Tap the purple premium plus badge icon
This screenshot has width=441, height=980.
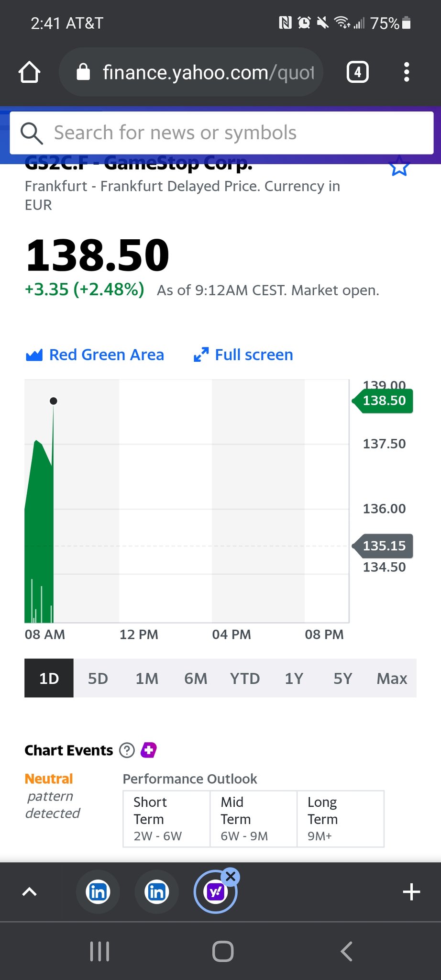coord(149,750)
